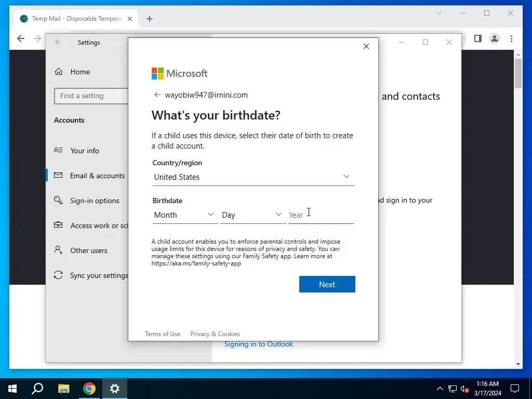Click the Windows Start button

pyautogui.click(x=12, y=389)
